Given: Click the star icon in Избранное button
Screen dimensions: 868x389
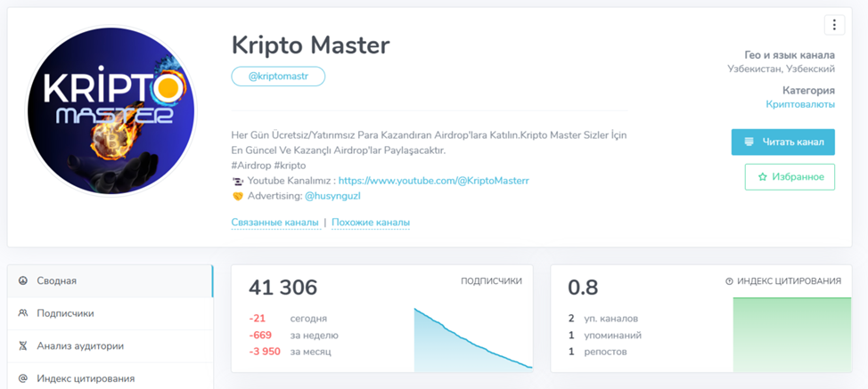Looking at the screenshot, I should (x=762, y=177).
